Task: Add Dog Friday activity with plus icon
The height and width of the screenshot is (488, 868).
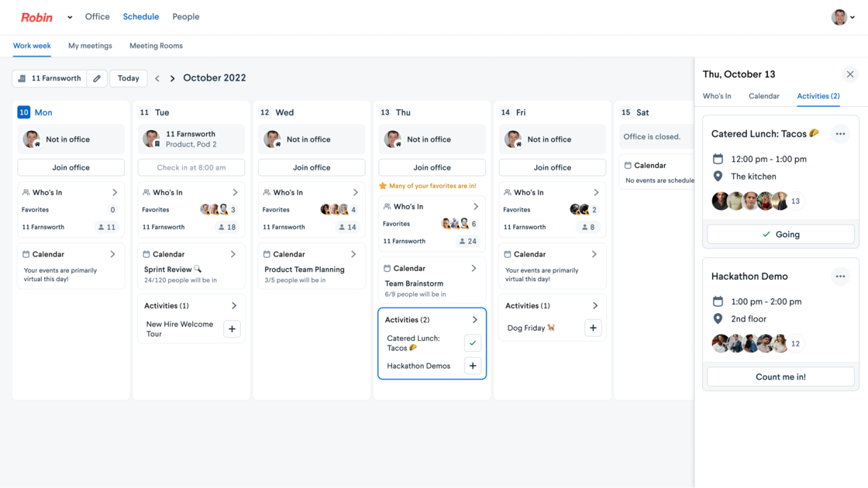Action: (x=593, y=328)
